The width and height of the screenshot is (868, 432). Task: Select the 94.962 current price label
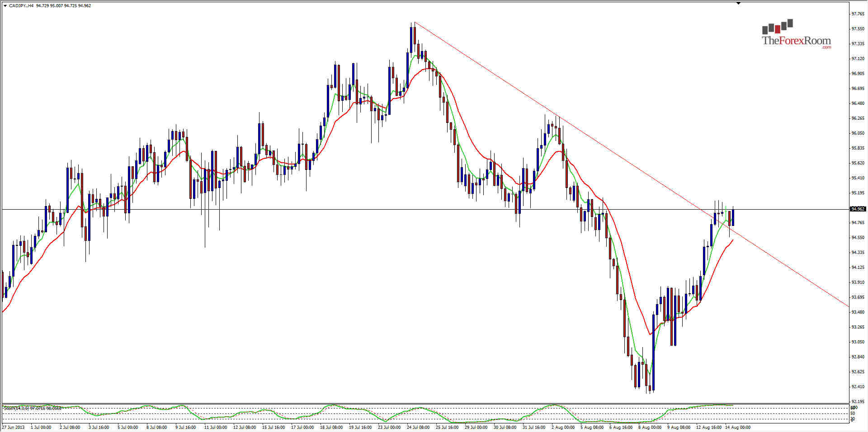point(857,209)
